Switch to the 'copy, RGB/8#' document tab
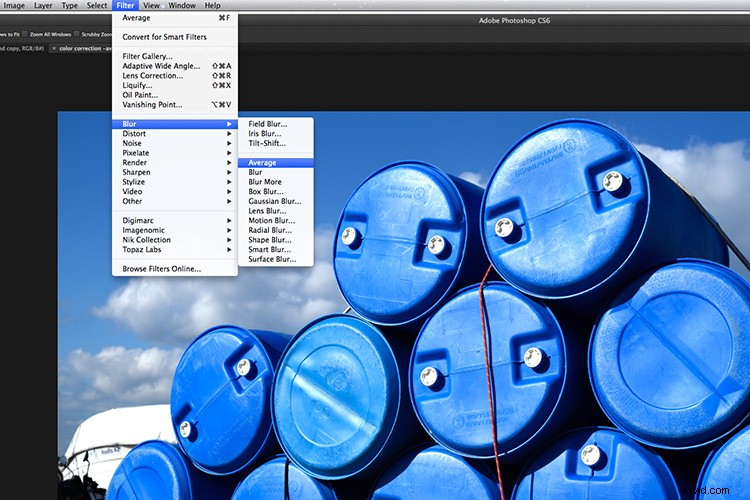 point(22,48)
